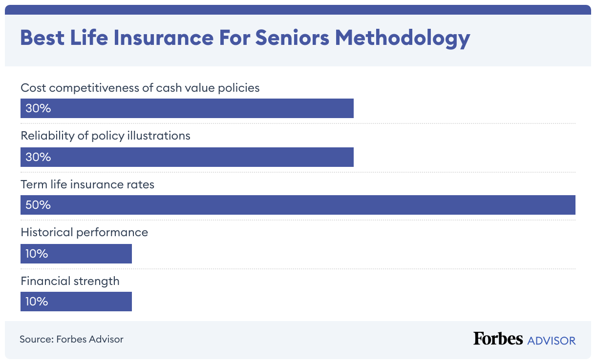The image size is (596, 364).
Task: Click the chart title "Best Life Insurance For Seniors Methodology"
Action: [245, 38]
